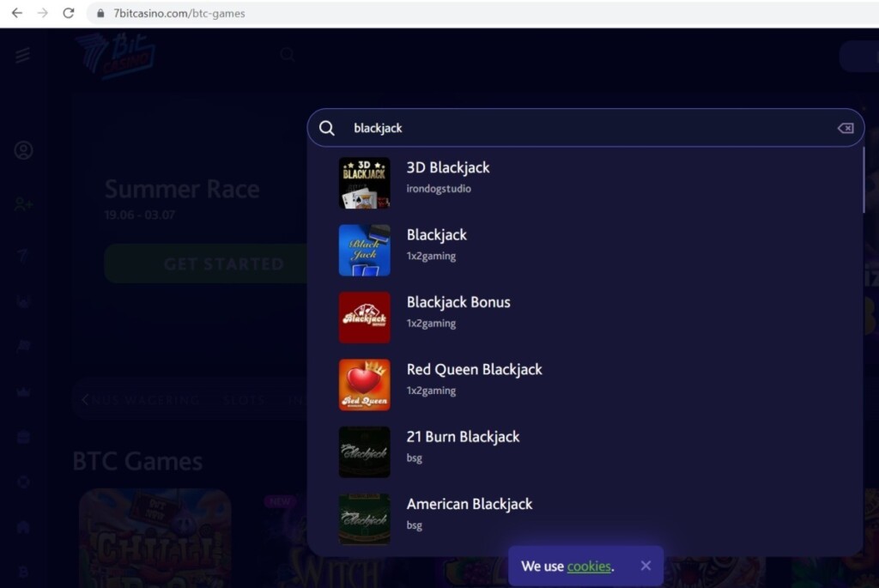Image resolution: width=879 pixels, height=588 pixels.
Task: Open the Red Queen Blackjack thumbnail
Action: 364,385
